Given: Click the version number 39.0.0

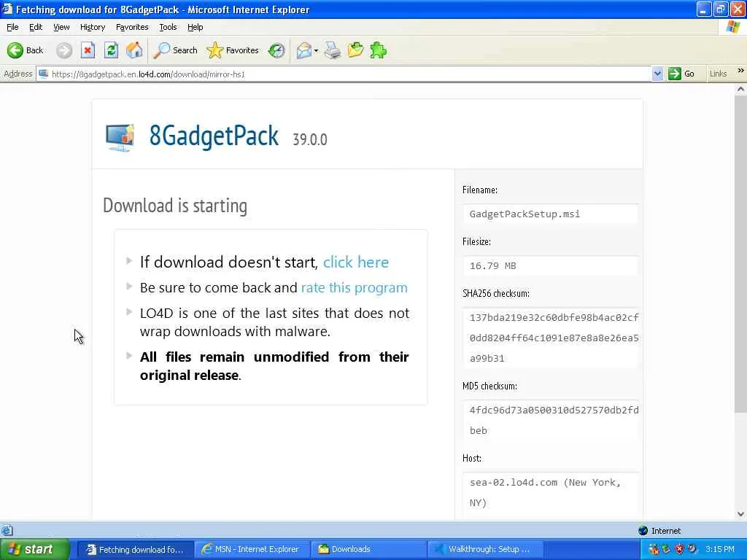Looking at the screenshot, I should 309,139.
